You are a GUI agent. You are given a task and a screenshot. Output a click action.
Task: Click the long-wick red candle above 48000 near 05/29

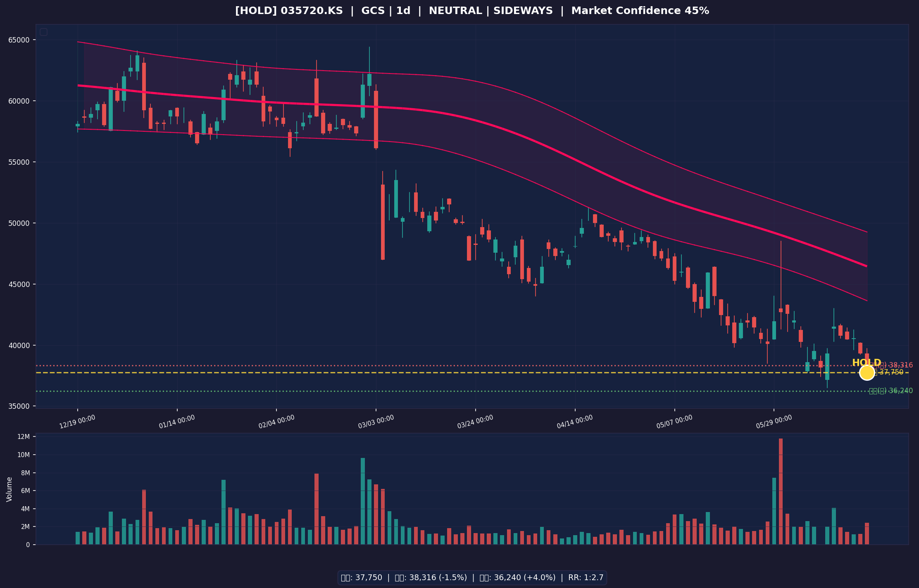pyautogui.click(x=781, y=310)
